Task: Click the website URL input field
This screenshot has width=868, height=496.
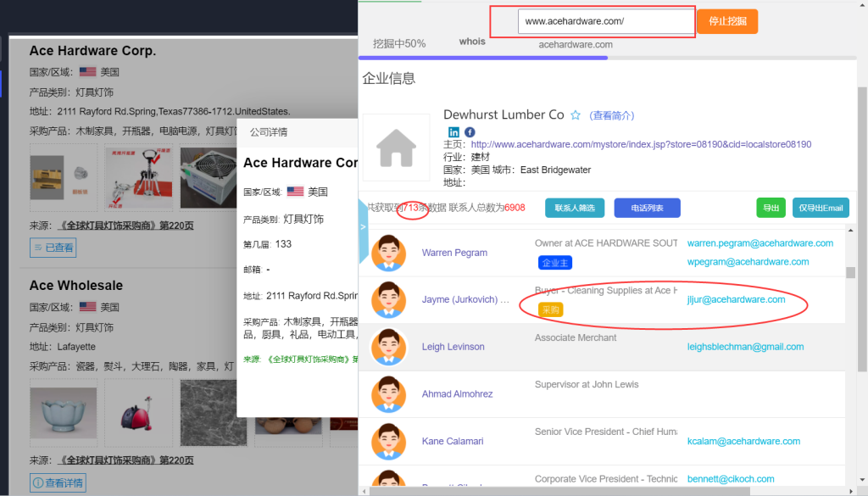Action: (x=606, y=21)
